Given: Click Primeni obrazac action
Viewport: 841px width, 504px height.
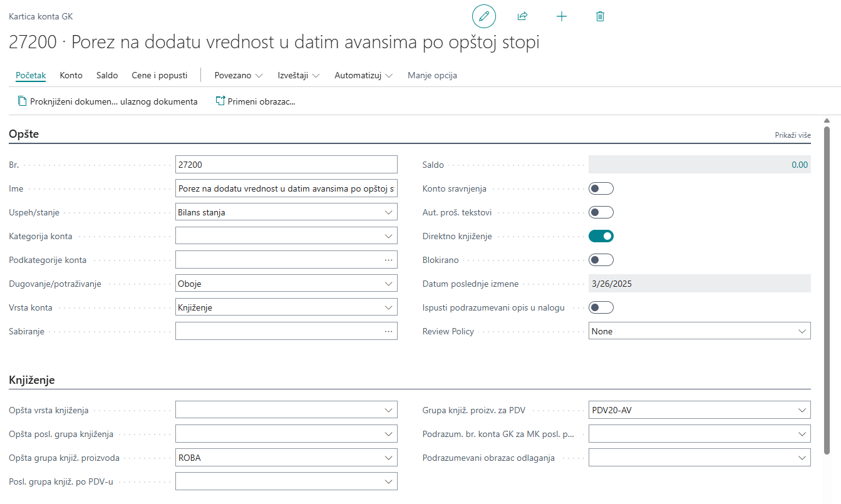Looking at the screenshot, I should (255, 101).
